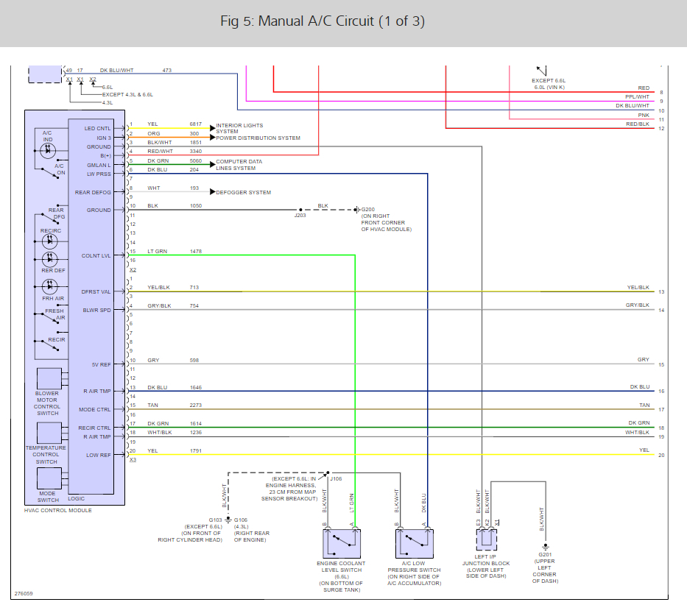Viewport: 687px width, 616px height.
Task: Click the Fig 5 Manual A/C Circuit title
Action: [x=323, y=21]
